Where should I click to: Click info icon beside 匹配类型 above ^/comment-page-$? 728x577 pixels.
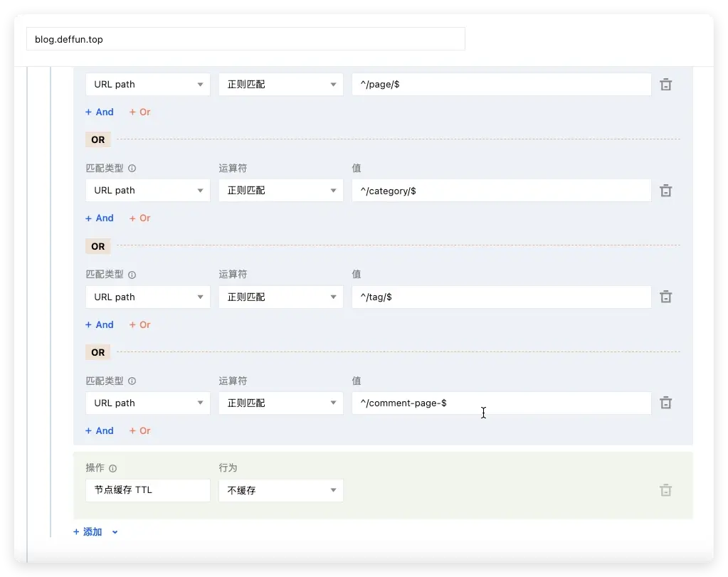click(x=132, y=381)
